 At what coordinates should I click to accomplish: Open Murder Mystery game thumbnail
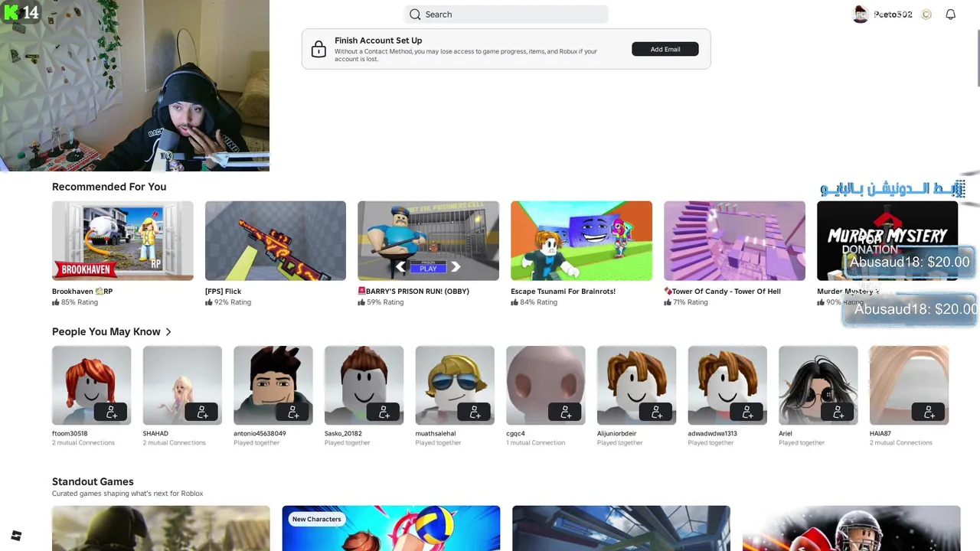click(x=887, y=241)
